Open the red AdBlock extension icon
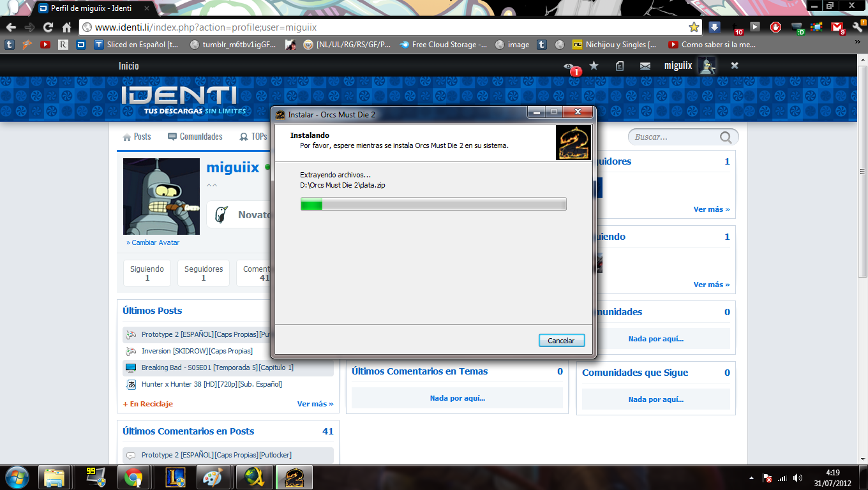The image size is (868, 490). [x=776, y=27]
